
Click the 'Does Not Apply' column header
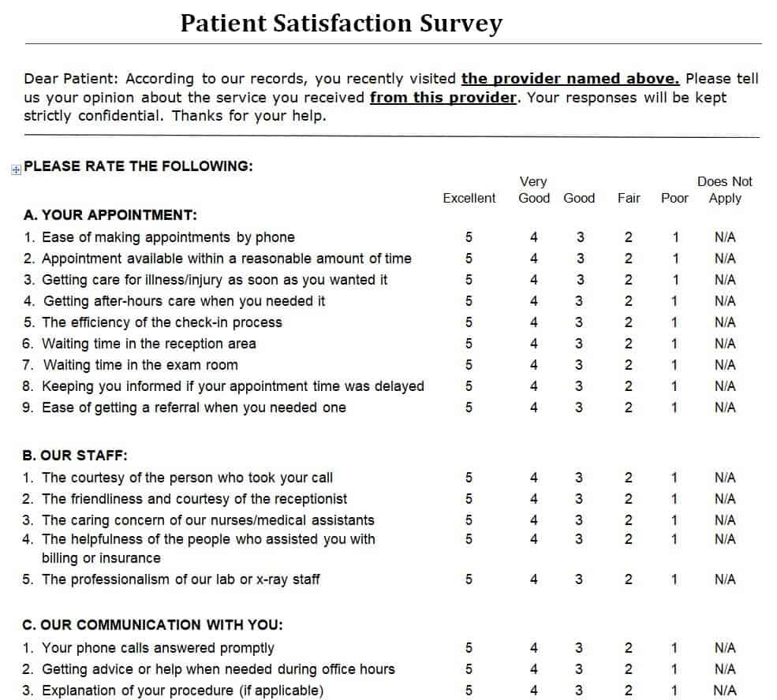724,190
